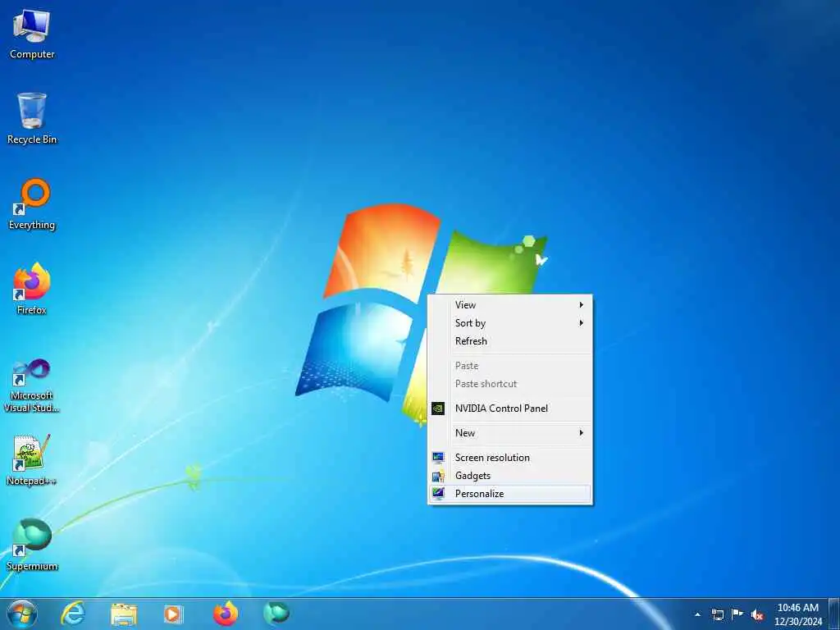Open Gadgets from the context menu
The image size is (840, 630).
pyautogui.click(x=510, y=476)
